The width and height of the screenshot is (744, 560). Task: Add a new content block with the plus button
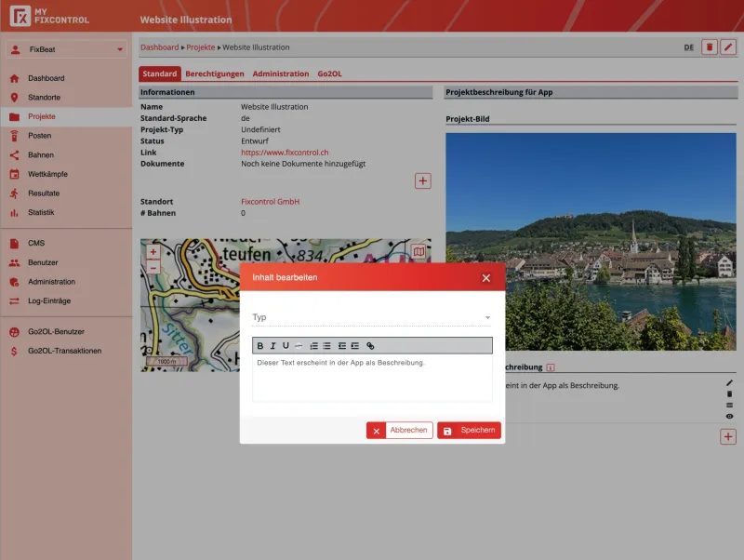[728, 436]
